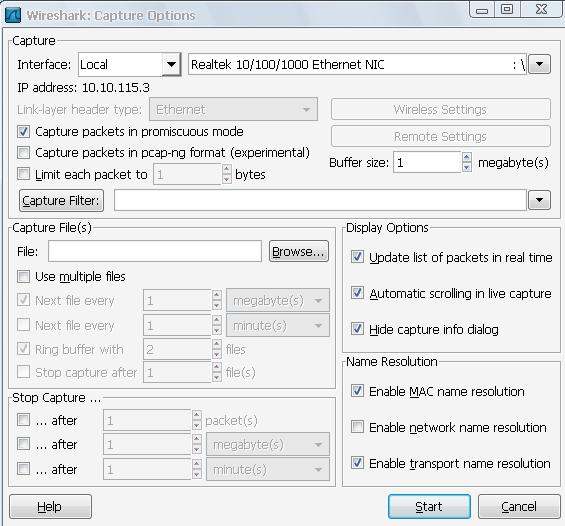The image size is (565, 526).
Task: Click the Remote Settings button
Action: [441, 136]
